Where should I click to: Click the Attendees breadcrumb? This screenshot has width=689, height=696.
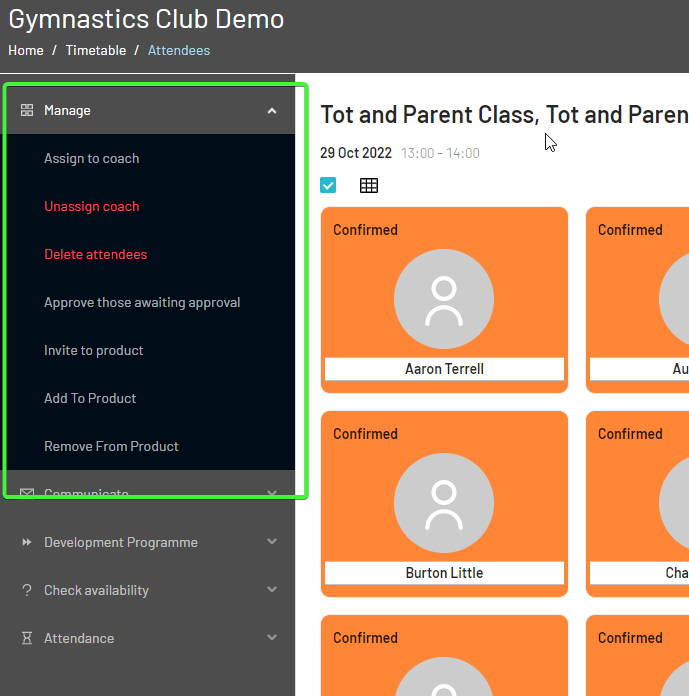pos(179,51)
